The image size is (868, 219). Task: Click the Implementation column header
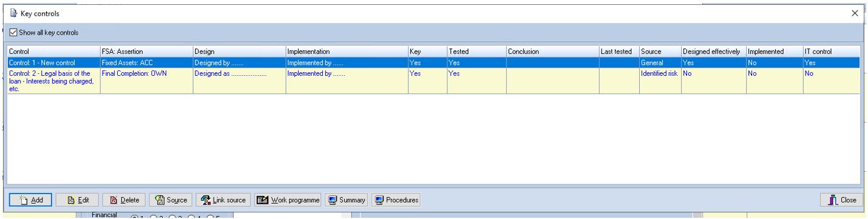[347, 52]
